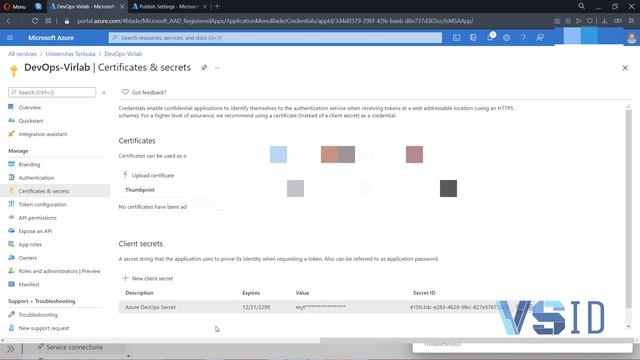Open Troubleshooting in the sidebar
This screenshot has height=360, width=640.
coord(38,315)
